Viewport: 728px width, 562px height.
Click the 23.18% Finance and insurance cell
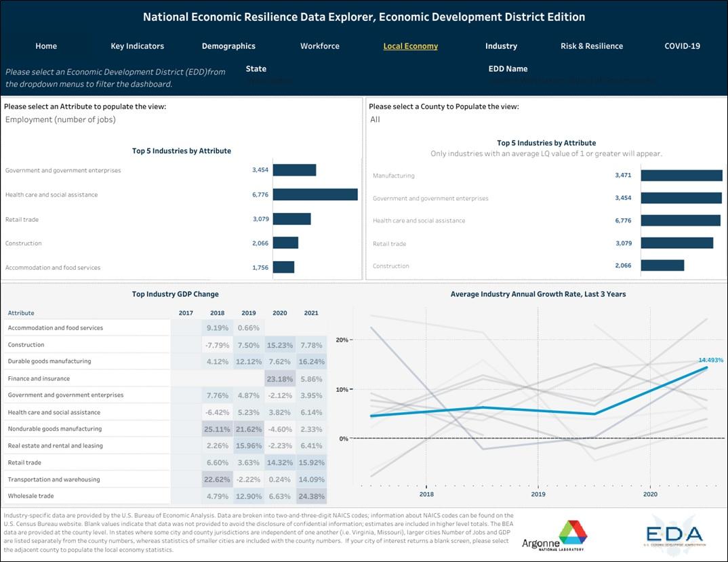coord(279,378)
